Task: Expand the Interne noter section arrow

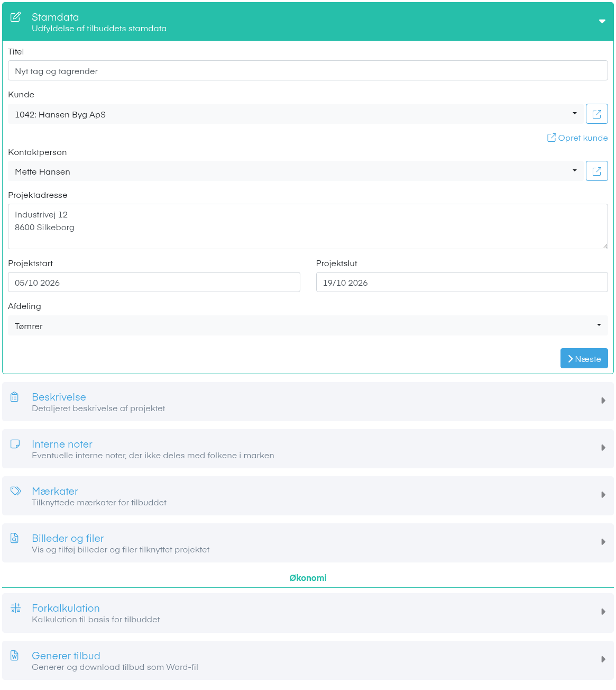Action: pyautogui.click(x=603, y=448)
